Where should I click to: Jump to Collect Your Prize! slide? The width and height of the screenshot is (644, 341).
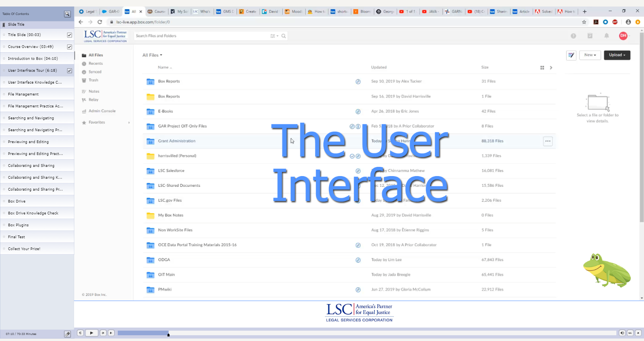pyautogui.click(x=37, y=249)
